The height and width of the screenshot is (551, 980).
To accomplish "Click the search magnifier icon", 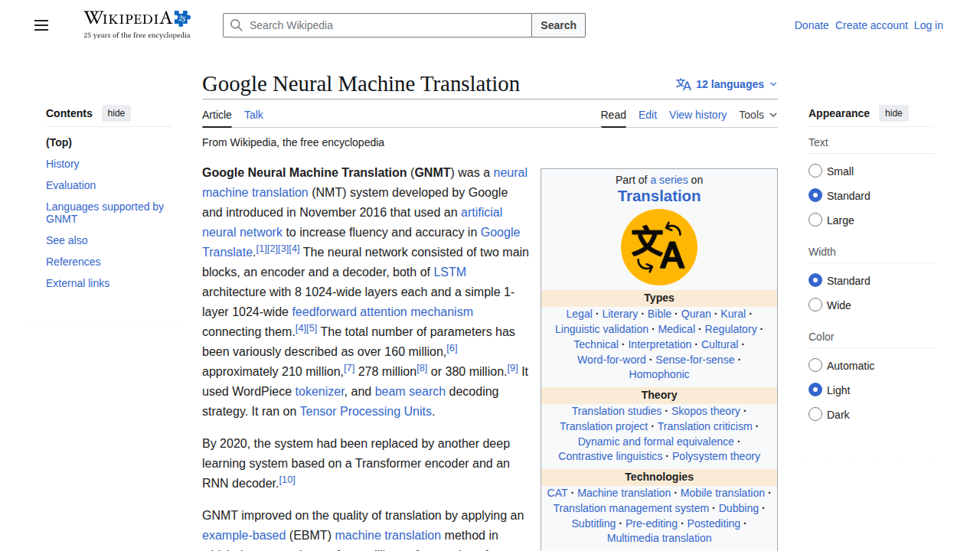I will (x=237, y=25).
